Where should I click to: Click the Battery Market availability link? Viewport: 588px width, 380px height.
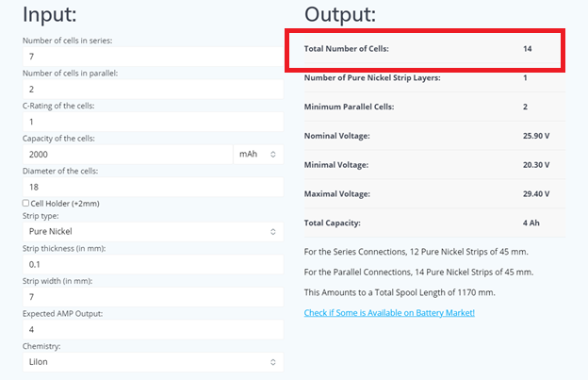389,312
